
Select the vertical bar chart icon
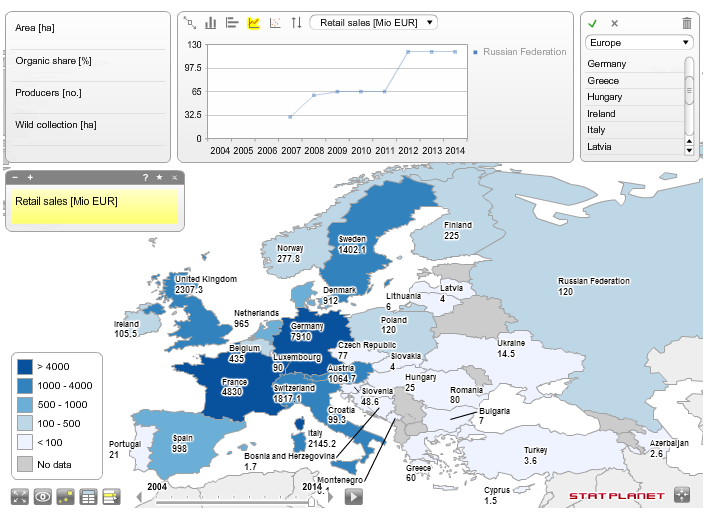(211, 23)
